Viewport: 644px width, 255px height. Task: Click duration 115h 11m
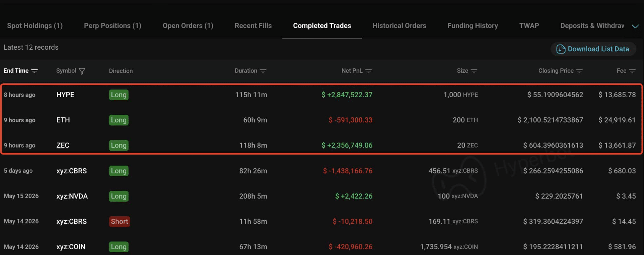pyautogui.click(x=251, y=95)
